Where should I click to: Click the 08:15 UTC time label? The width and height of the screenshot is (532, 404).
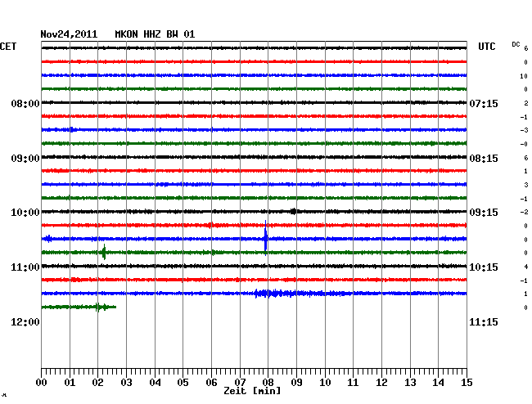tap(484, 159)
